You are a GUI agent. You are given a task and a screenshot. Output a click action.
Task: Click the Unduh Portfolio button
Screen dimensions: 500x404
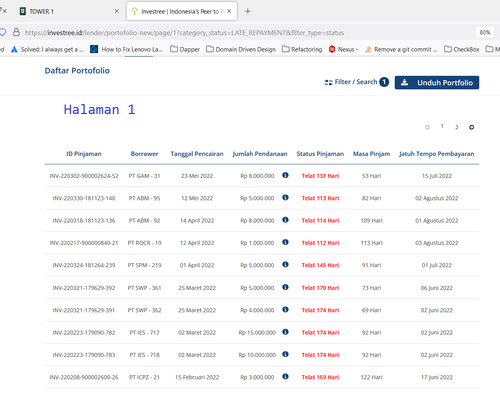click(x=437, y=83)
